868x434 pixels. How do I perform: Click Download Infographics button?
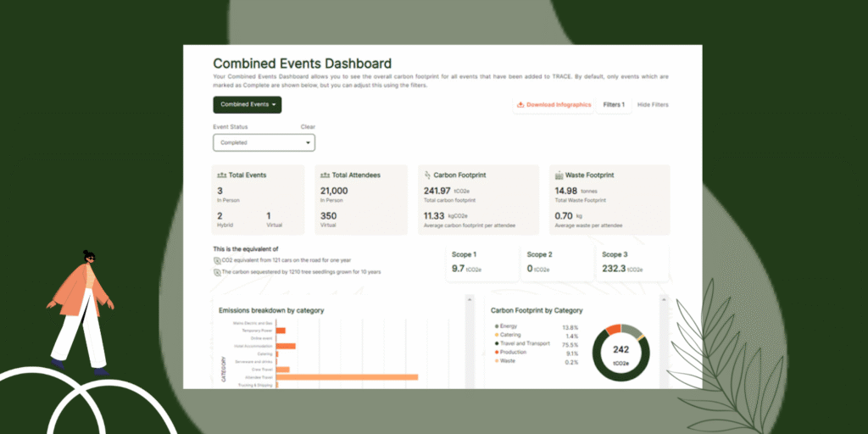point(554,104)
